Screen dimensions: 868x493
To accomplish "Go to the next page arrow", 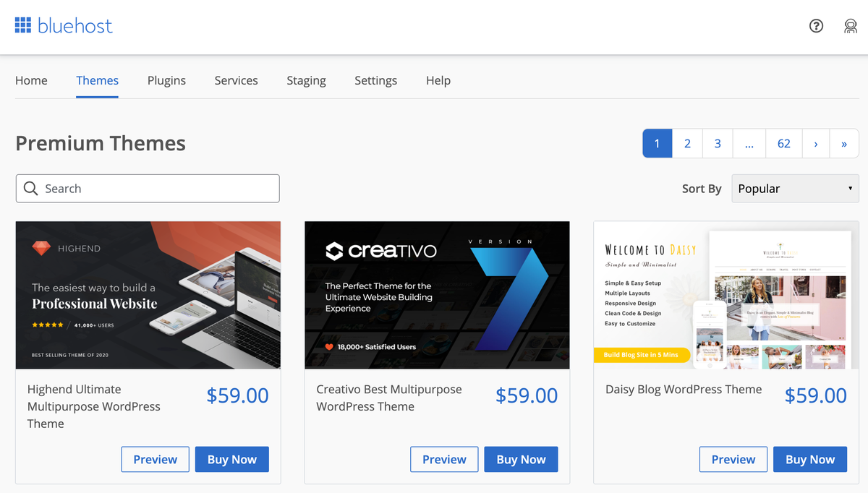I will click(816, 143).
